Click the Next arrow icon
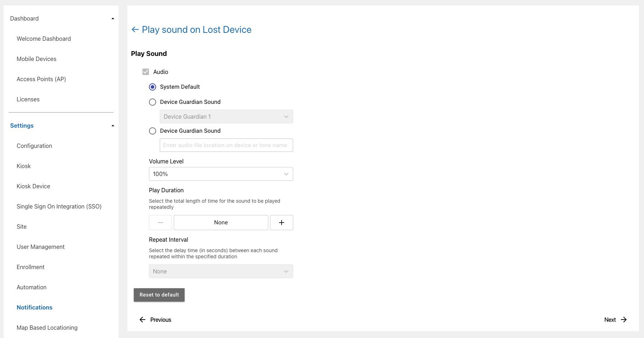The image size is (644, 338). [x=624, y=320]
